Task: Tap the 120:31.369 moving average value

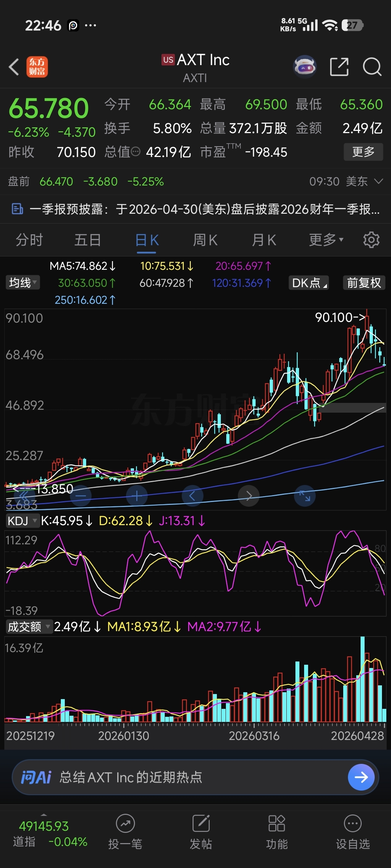Action: click(241, 283)
